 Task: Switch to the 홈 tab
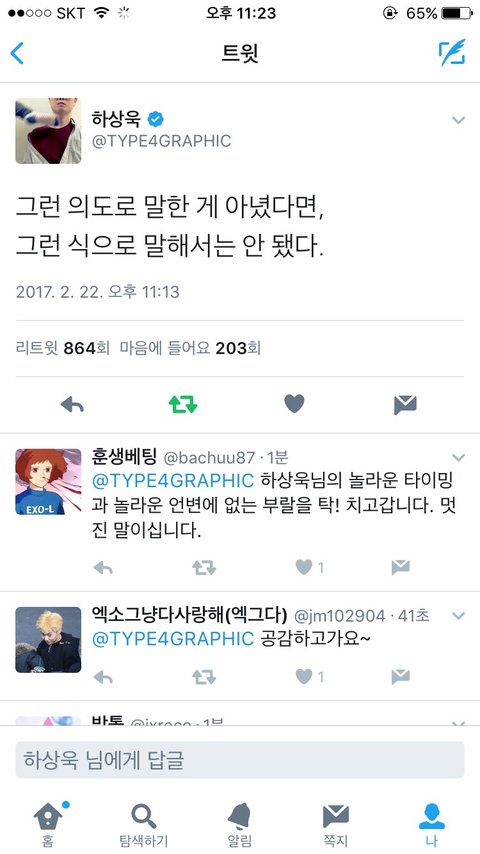(48, 824)
